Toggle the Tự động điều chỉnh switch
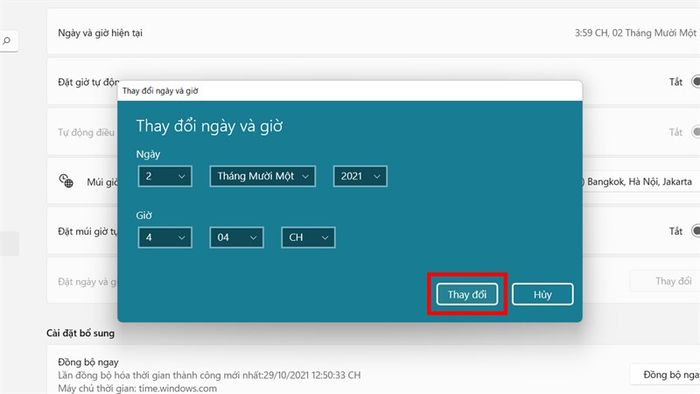The height and width of the screenshot is (394, 700). tap(696, 132)
